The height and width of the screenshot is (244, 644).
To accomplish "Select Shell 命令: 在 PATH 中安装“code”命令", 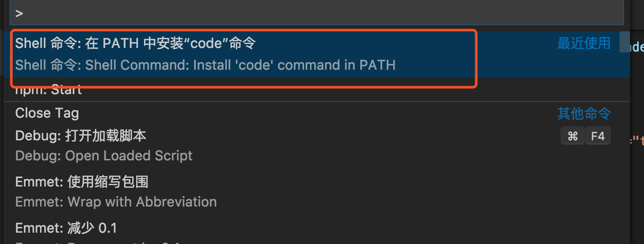I will 135,43.
